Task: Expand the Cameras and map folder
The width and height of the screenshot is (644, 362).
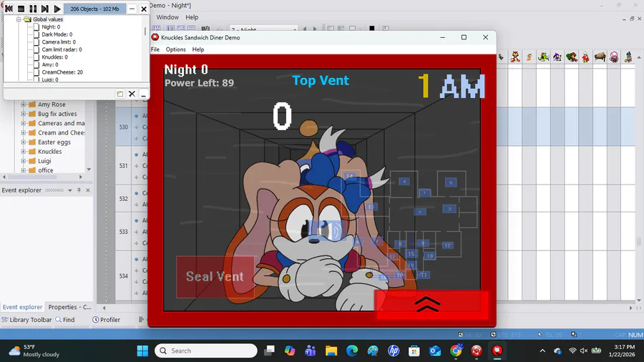Action: coord(24,123)
